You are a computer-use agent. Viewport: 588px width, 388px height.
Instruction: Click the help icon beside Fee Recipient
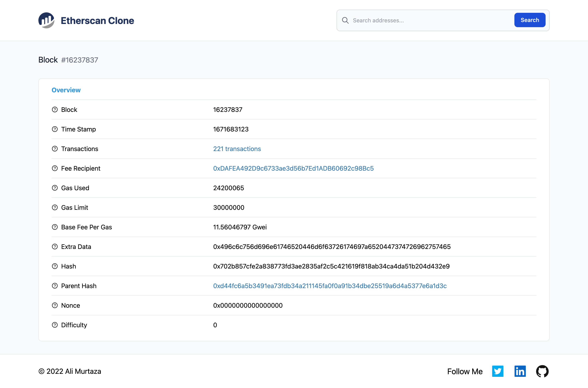coord(55,168)
